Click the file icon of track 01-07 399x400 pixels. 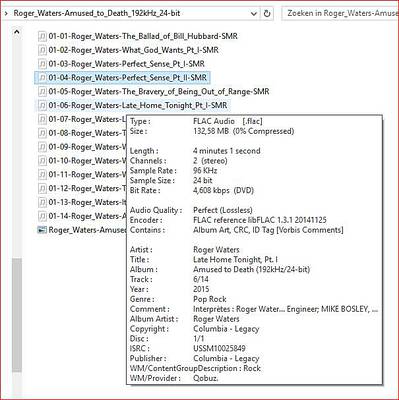42,119
